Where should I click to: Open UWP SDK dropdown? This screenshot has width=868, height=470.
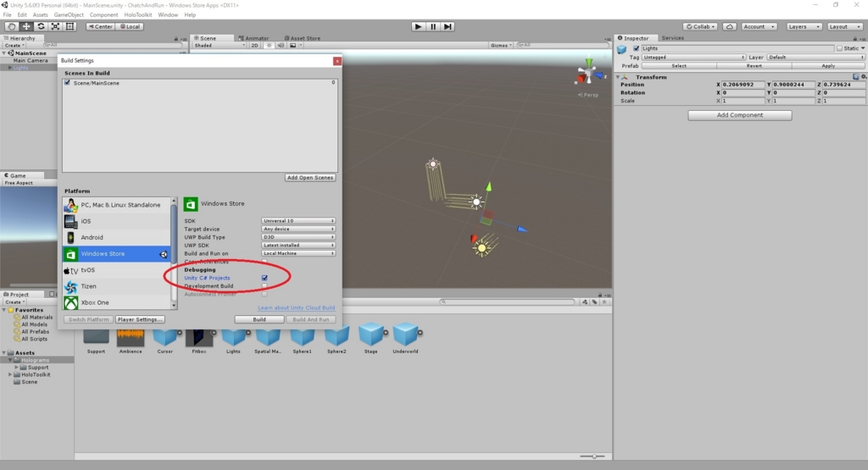298,245
